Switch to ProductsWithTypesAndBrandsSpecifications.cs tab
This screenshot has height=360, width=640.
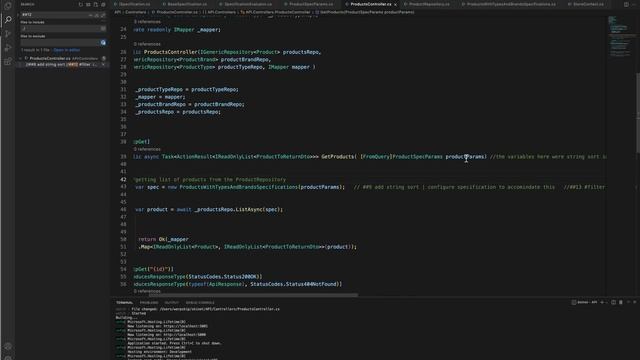click(509, 4)
